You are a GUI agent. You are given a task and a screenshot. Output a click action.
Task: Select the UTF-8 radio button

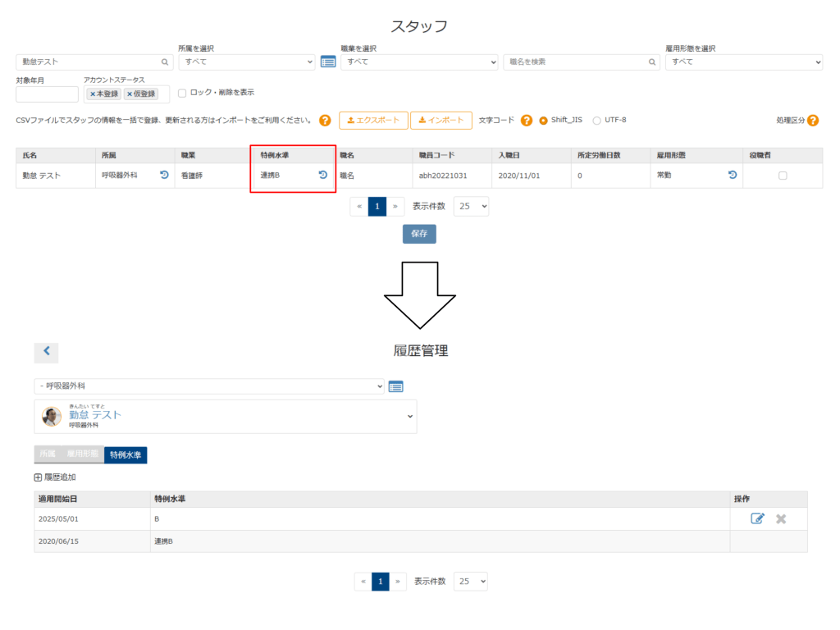click(x=596, y=121)
